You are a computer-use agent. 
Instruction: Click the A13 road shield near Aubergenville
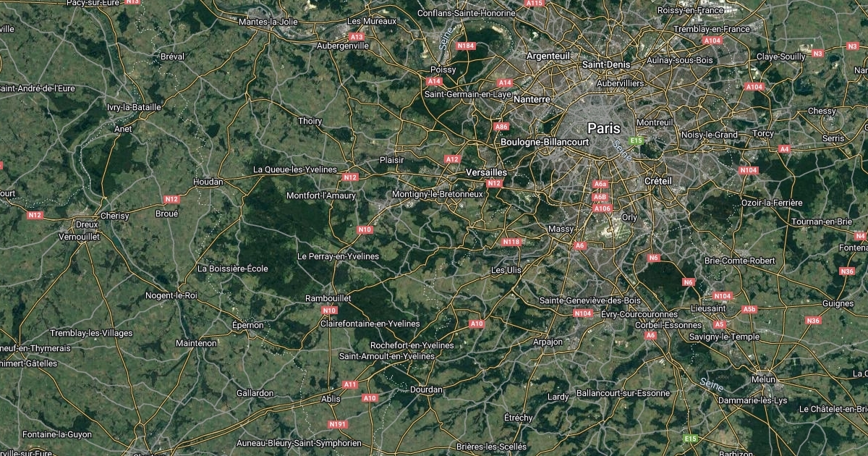[357, 36]
